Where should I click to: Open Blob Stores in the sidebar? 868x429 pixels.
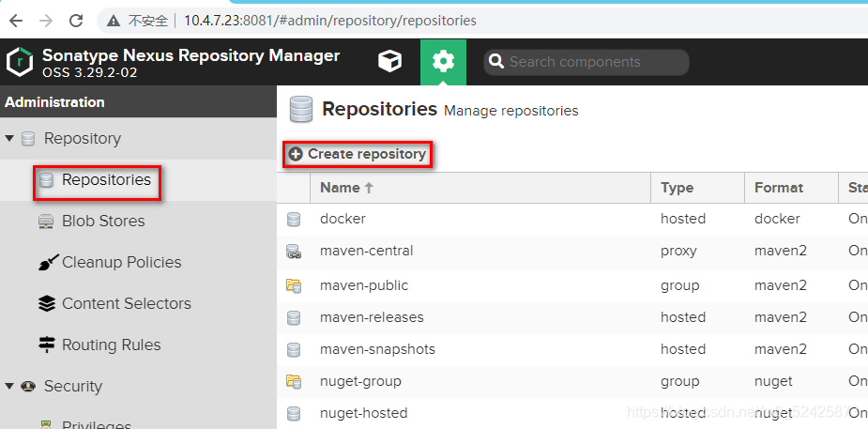103,221
